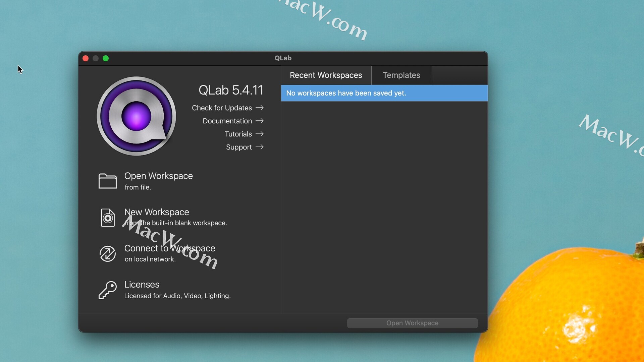The height and width of the screenshot is (362, 644).
Task: Select the 'No workspaces have been saved yet.' row
Action: [x=384, y=93]
